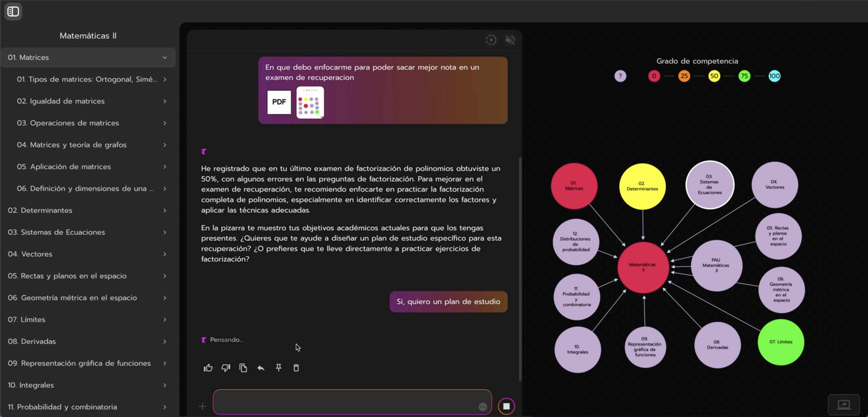
Task: Click the reply arrow icon
Action: pos(261,368)
